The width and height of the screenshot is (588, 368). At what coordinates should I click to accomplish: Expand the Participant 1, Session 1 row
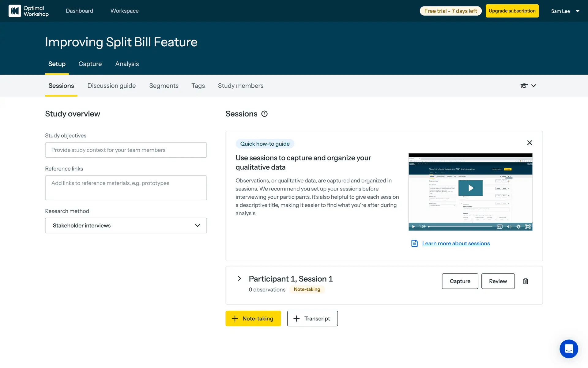pyautogui.click(x=239, y=278)
